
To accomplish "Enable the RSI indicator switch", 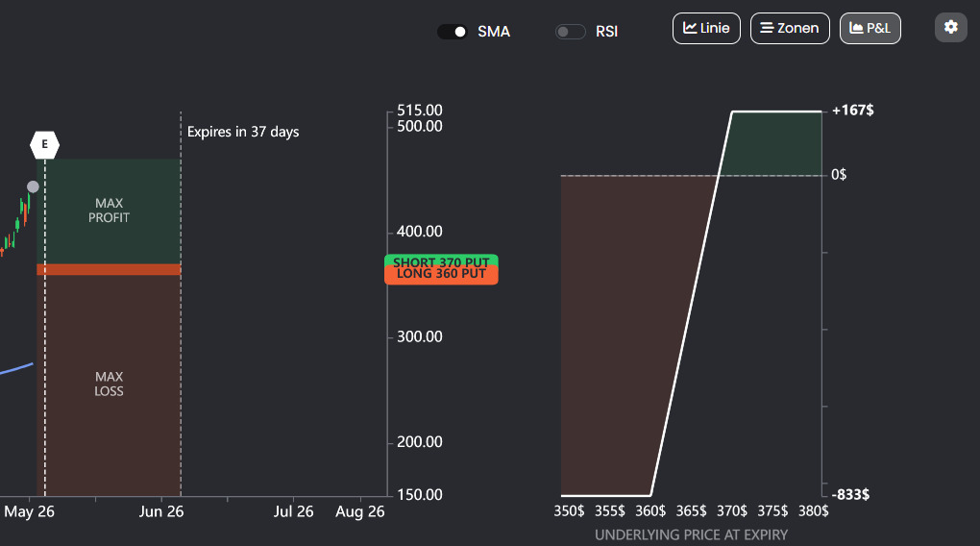I will click(x=570, y=32).
